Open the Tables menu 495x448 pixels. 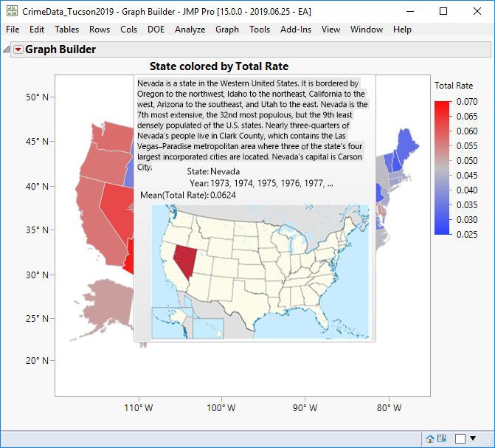point(66,30)
